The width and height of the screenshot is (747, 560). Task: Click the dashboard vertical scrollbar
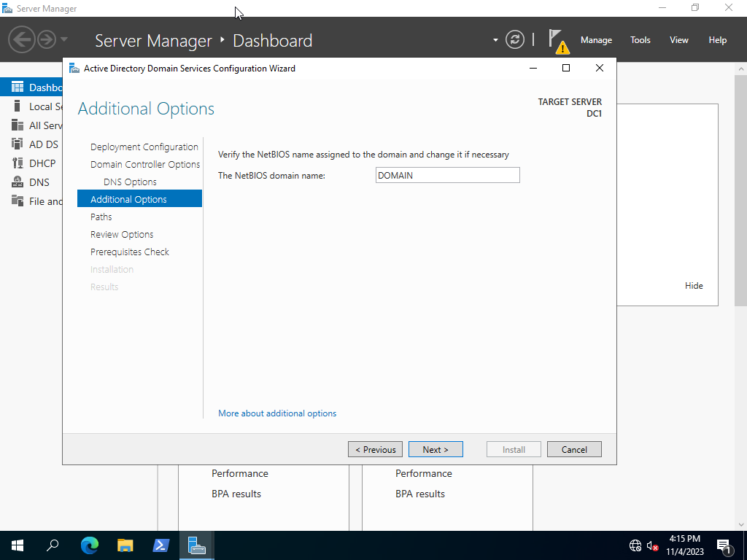click(741, 190)
